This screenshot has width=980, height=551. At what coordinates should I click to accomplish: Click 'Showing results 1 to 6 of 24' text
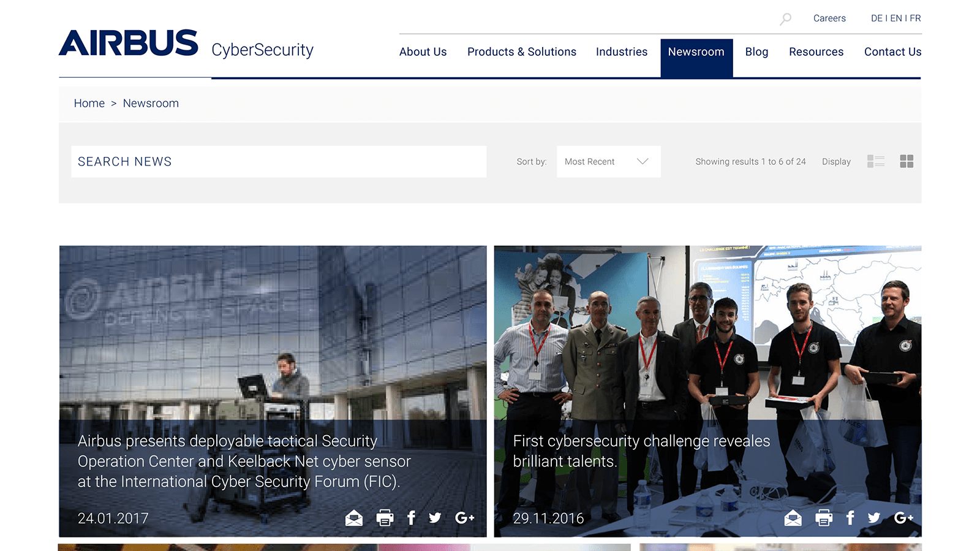pyautogui.click(x=750, y=162)
